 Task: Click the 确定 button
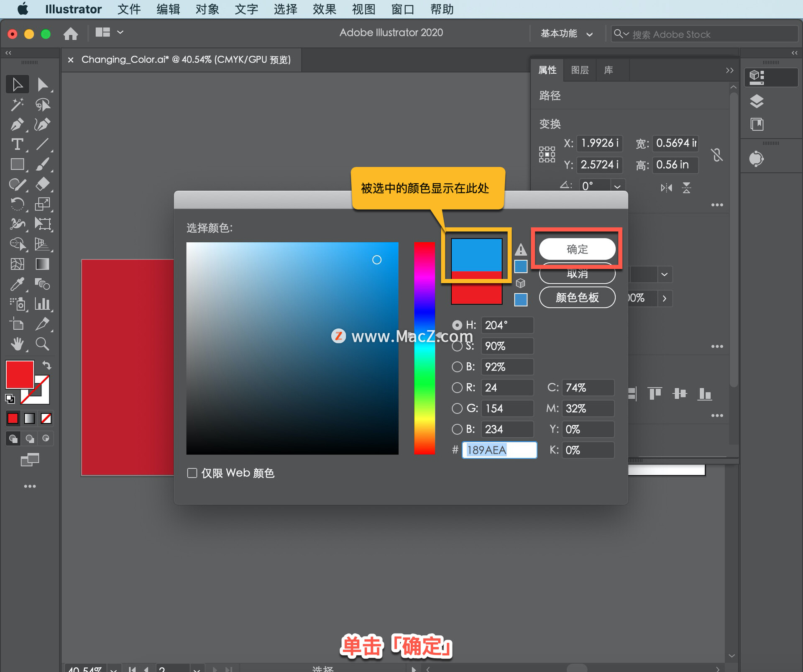pos(577,249)
